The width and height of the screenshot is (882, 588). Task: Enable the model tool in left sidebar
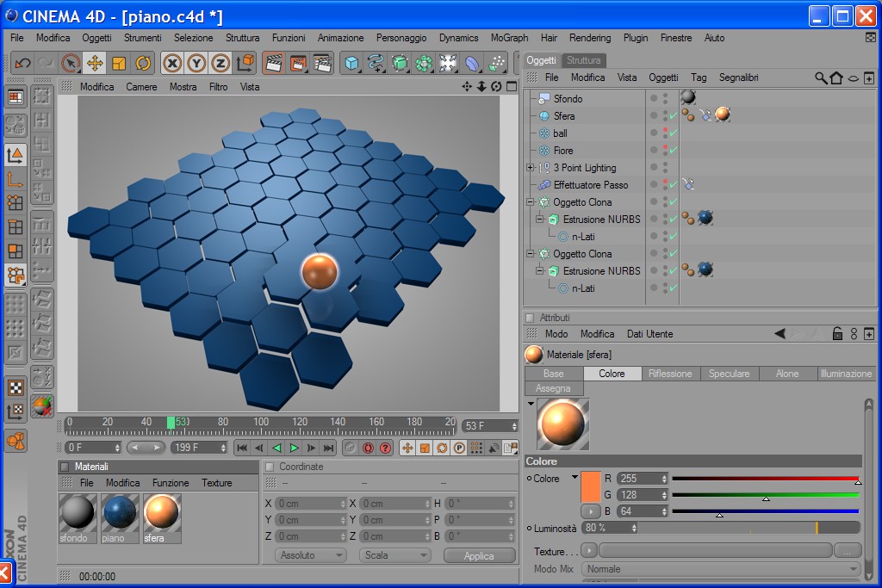coord(16,155)
